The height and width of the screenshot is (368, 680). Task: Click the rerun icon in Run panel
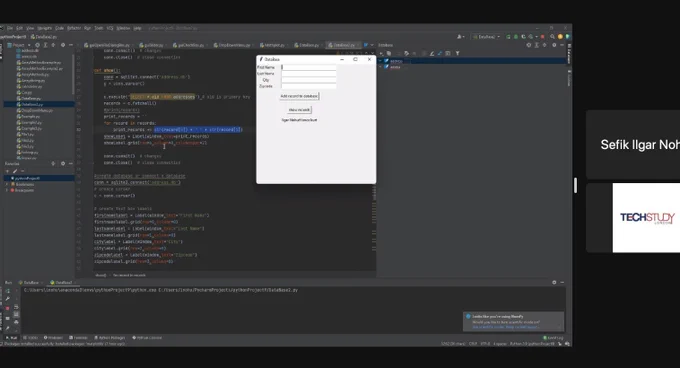7,291
